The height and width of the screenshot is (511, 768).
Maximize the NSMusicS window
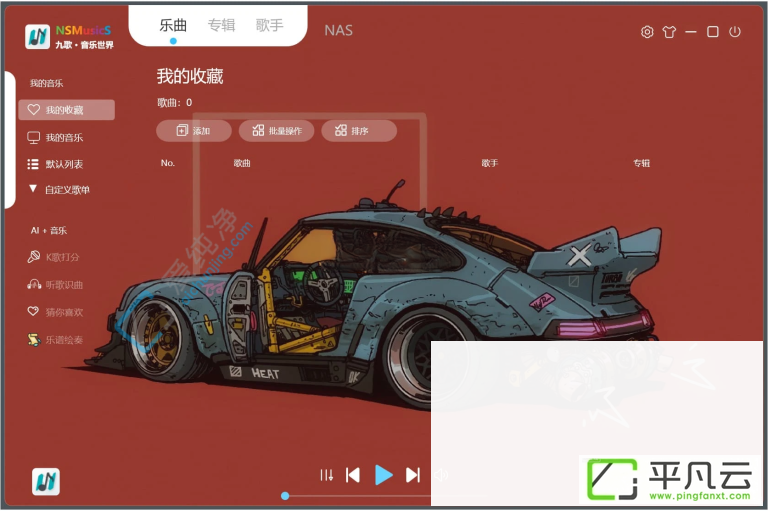[x=713, y=32]
